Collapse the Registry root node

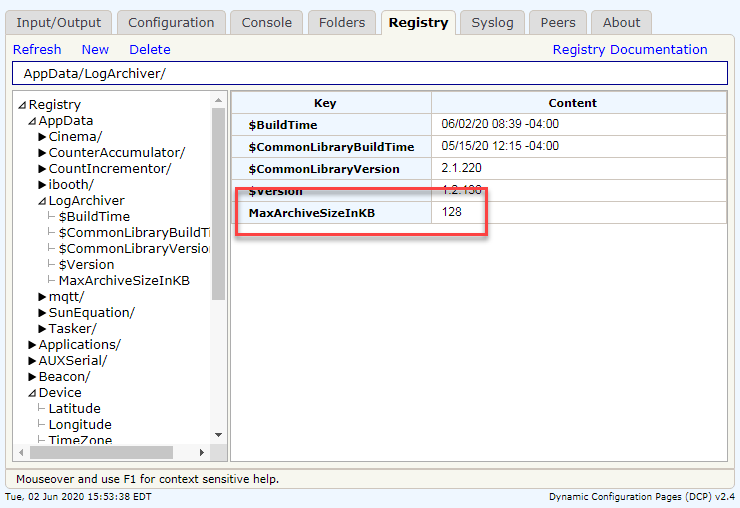[22, 105]
